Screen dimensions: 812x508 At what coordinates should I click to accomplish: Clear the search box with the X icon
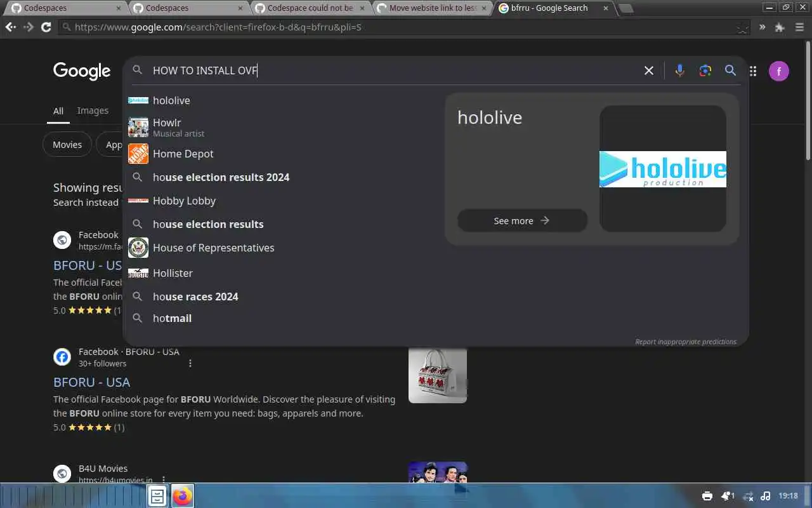click(x=648, y=70)
